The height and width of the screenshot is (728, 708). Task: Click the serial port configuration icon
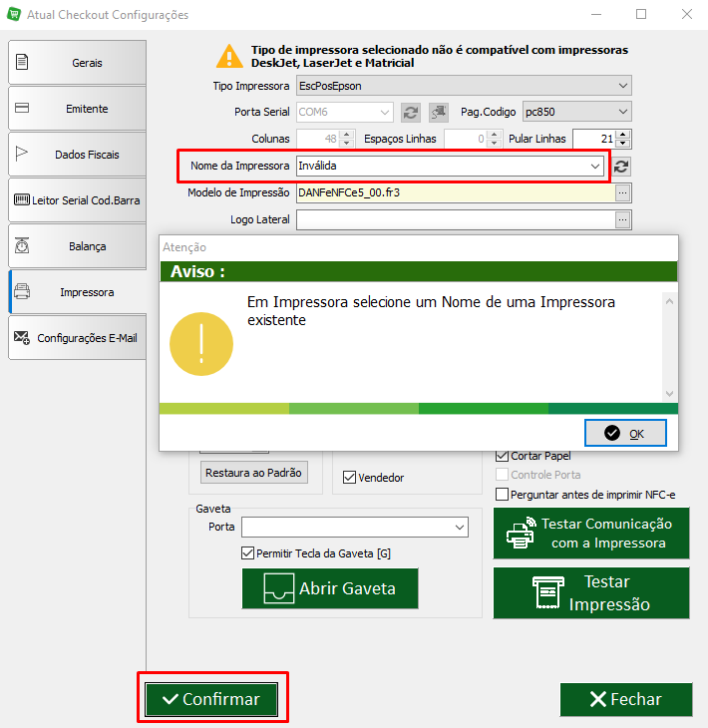(439, 113)
